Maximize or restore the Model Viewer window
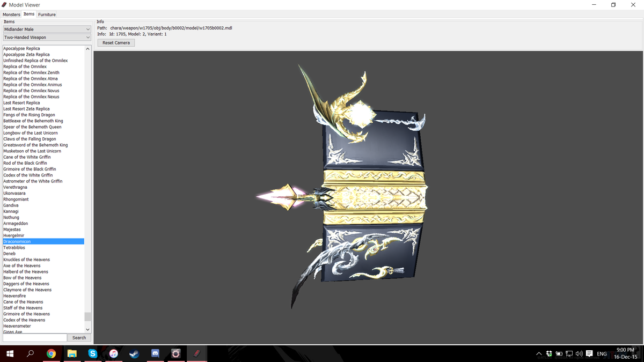Screen dimensions: 644x362 tap(613, 5)
